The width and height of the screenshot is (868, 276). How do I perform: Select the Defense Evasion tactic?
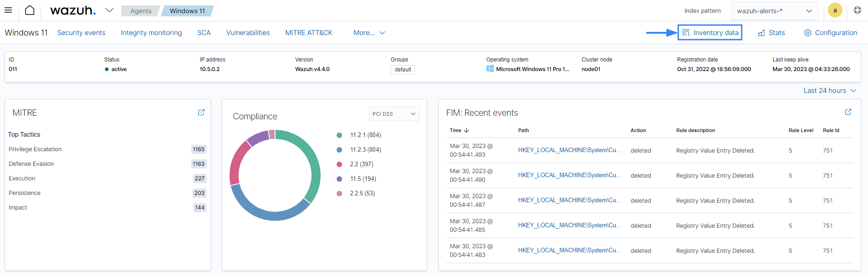[x=31, y=164]
